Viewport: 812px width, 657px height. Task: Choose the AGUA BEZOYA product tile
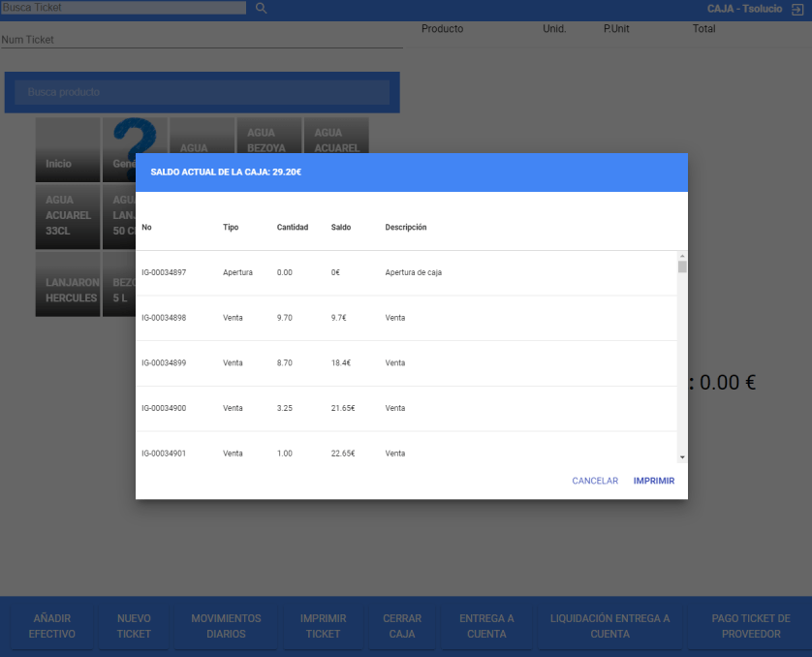click(268, 136)
